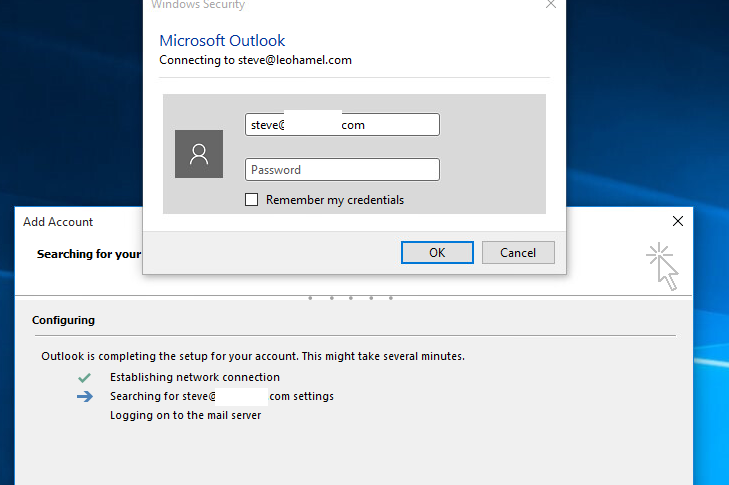Click 'Connecting to steve@leohamel.com' text
Image resolution: width=729 pixels, height=485 pixels.
[255, 60]
